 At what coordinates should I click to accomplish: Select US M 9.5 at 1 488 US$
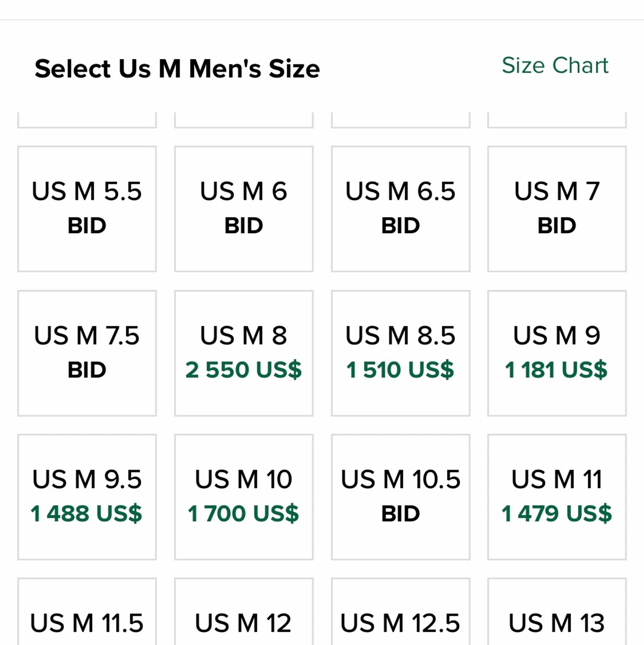coord(87,497)
